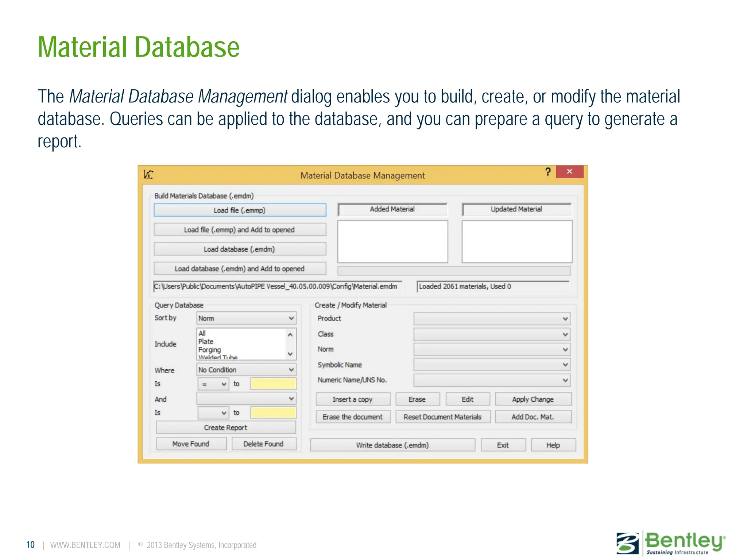Click the Add Doc. Mat. button
The height and width of the screenshot is (560, 747).
(x=533, y=417)
